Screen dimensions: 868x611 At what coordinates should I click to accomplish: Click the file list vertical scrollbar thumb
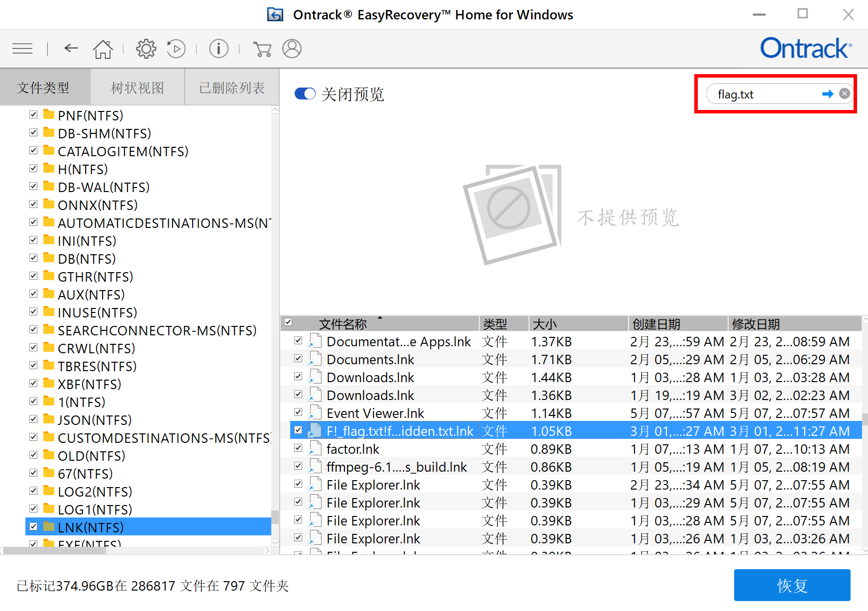[x=865, y=419]
